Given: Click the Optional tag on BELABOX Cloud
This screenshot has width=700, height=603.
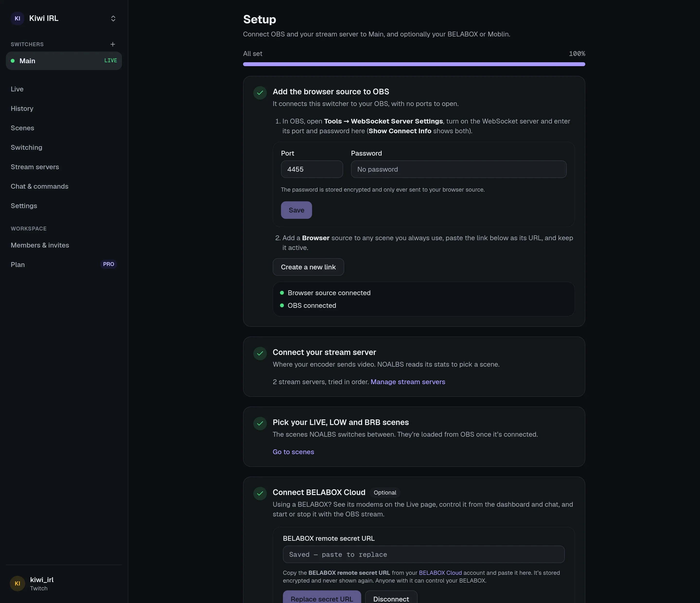Looking at the screenshot, I should tap(385, 493).
